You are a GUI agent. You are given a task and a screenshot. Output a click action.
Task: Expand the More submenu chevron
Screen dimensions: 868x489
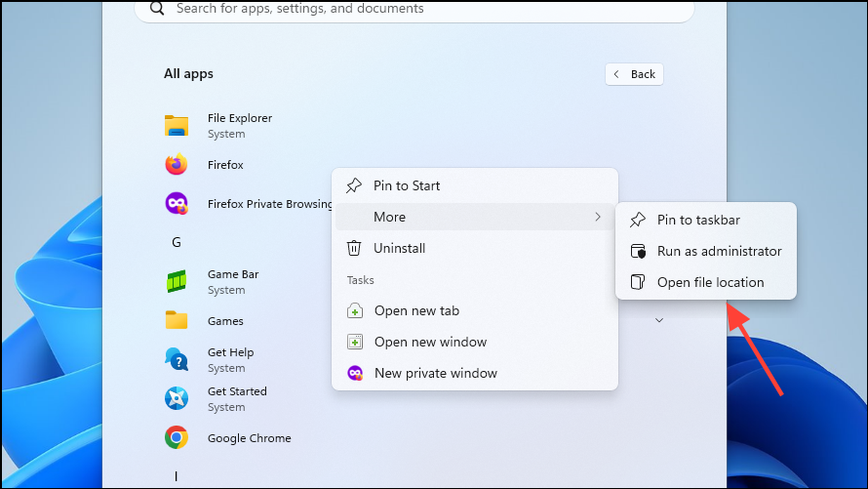coord(598,217)
